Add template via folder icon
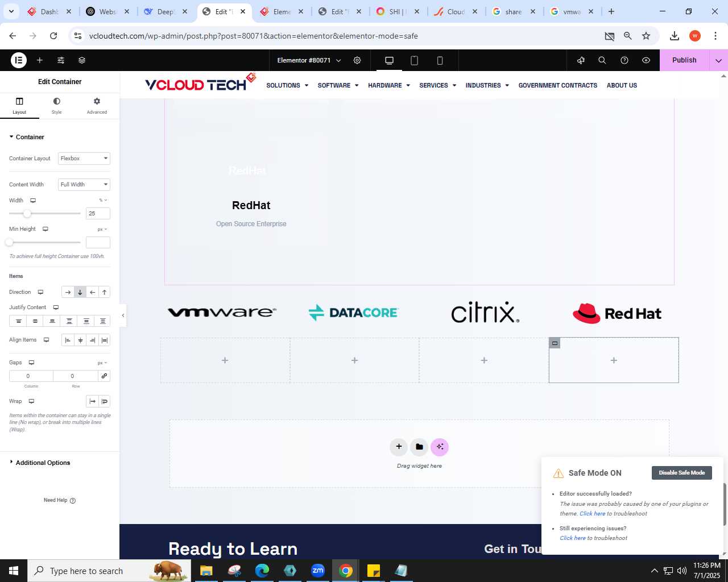Screen dimensions: 728x582 click(x=419, y=447)
